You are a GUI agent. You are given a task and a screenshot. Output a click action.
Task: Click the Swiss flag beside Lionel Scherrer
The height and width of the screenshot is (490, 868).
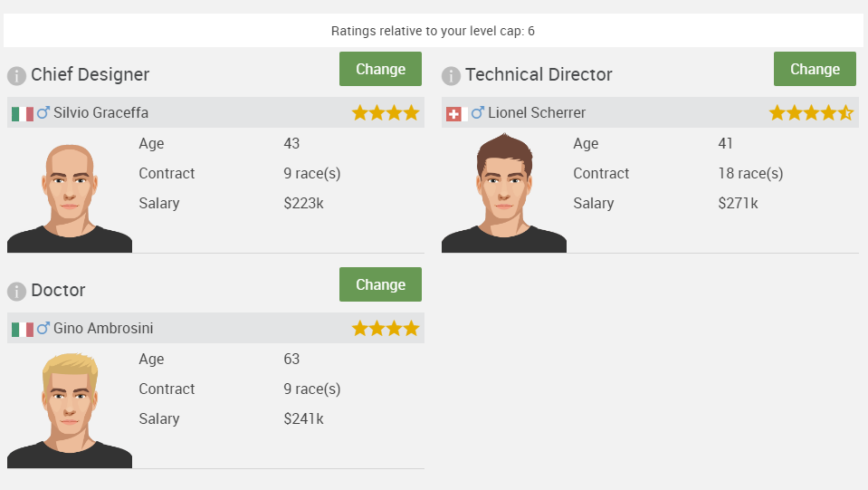[457, 114]
